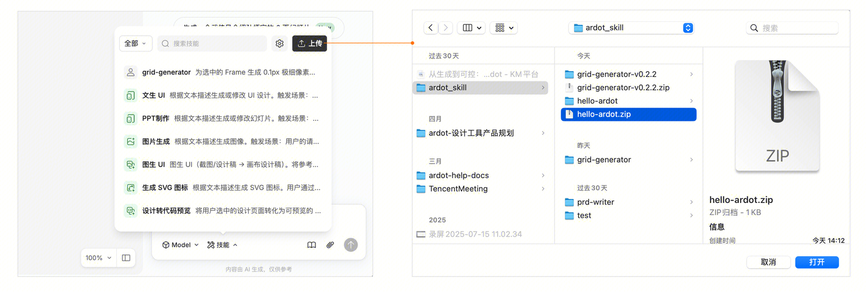
Task: Click 打开 to open the file
Action: (x=817, y=262)
